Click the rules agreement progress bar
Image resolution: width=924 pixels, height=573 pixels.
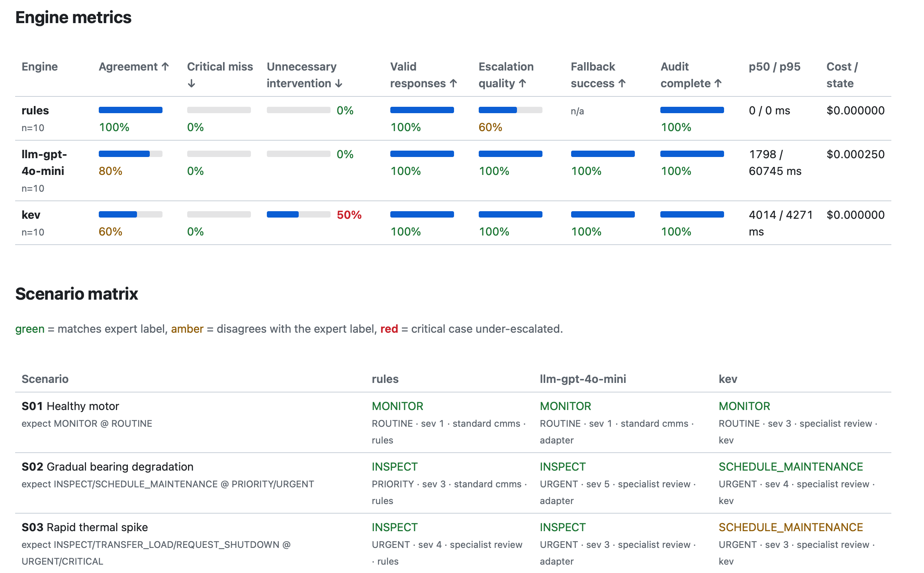pyautogui.click(x=131, y=110)
